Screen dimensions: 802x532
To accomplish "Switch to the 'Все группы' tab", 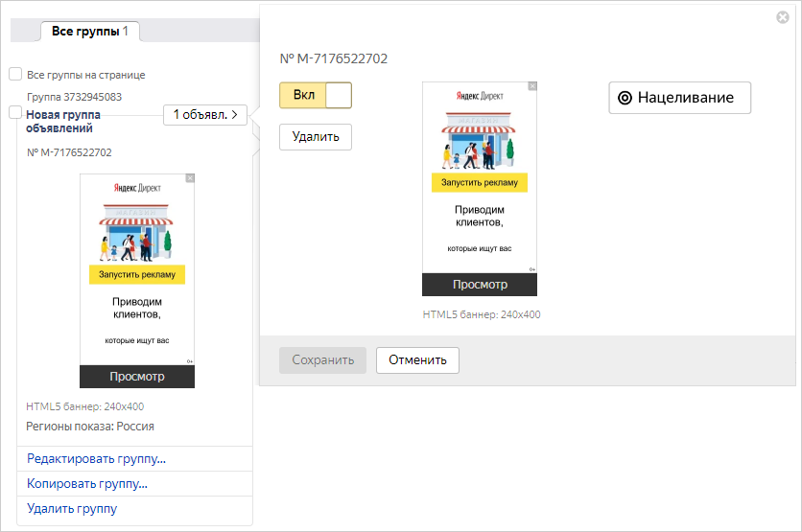I will pyautogui.click(x=89, y=32).
